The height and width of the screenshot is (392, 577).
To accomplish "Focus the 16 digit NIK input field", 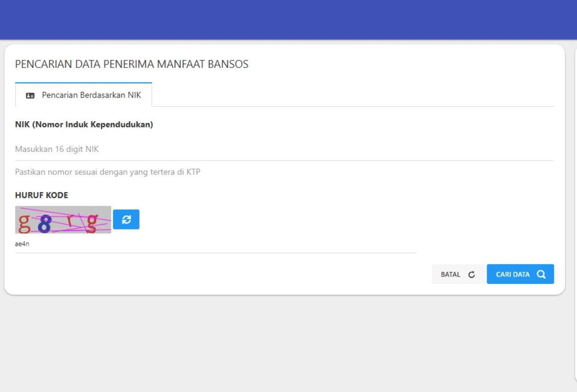I will click(x=284, y=150).
